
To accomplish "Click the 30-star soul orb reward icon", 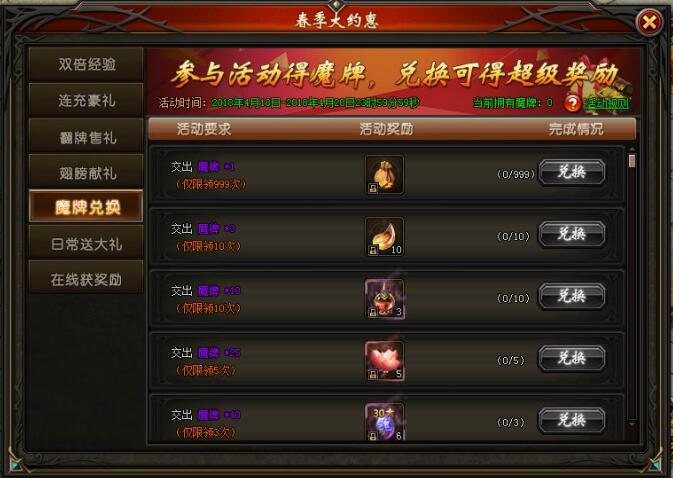I will [x=384, y=422].
